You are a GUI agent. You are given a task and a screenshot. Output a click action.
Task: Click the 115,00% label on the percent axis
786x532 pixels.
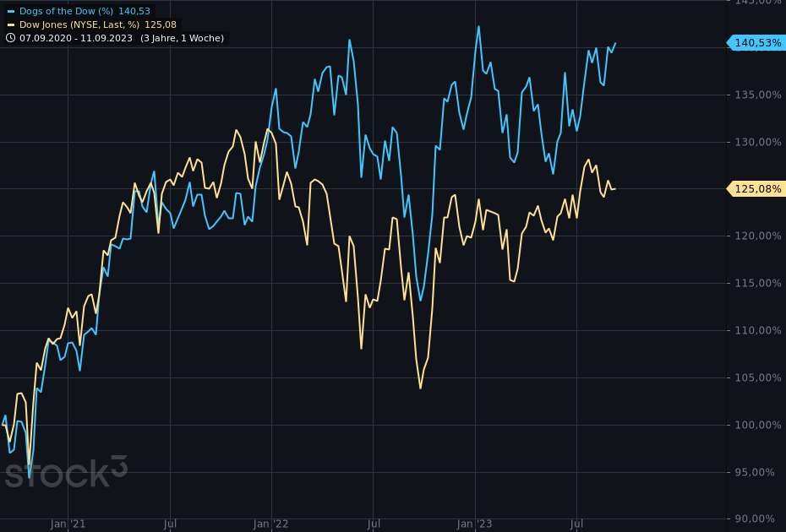(x=758, y=283)
